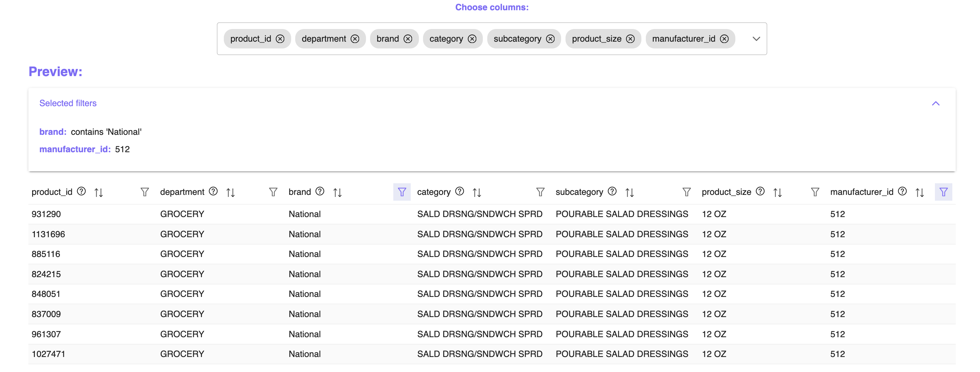Sort the subcategory column
980x372 pixels.
(x=630, y=192)
